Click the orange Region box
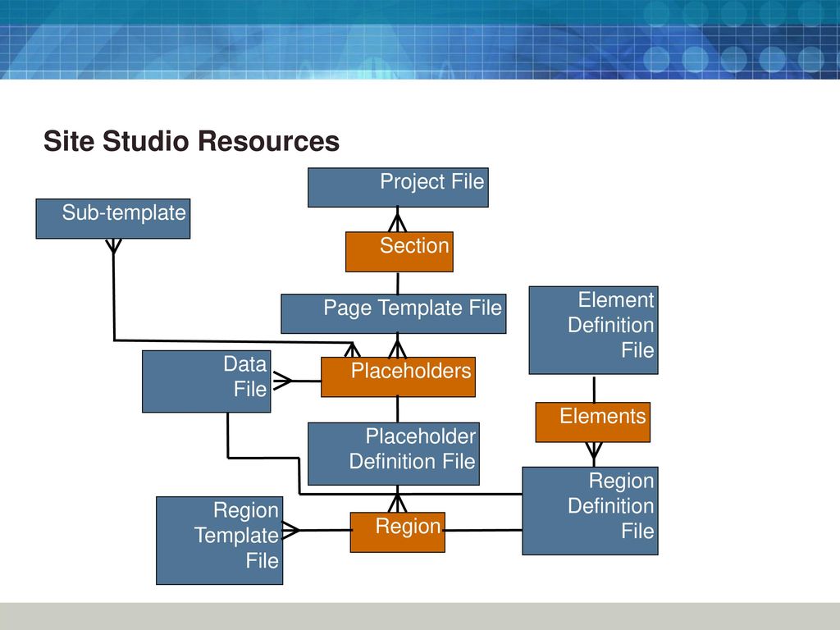 (x=398, y=532)
